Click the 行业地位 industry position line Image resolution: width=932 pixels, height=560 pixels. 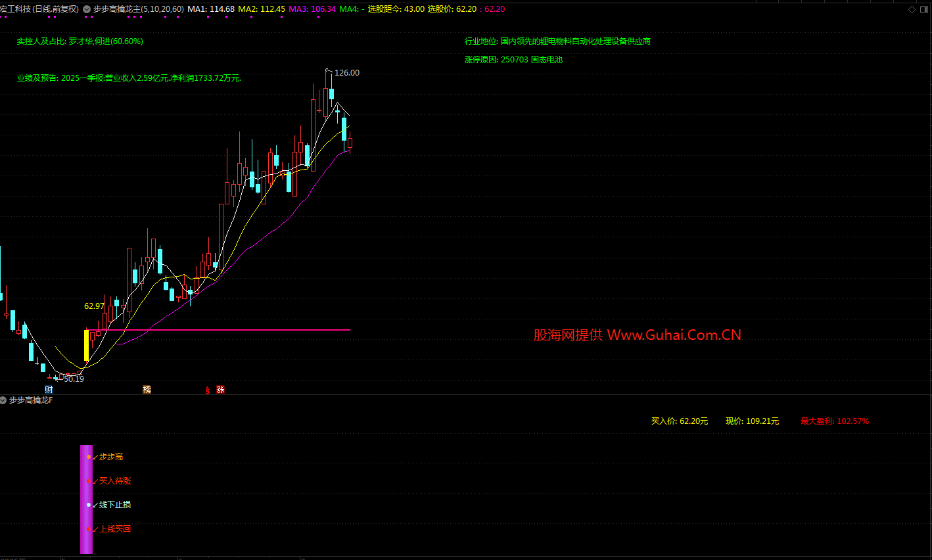[558, 41]
